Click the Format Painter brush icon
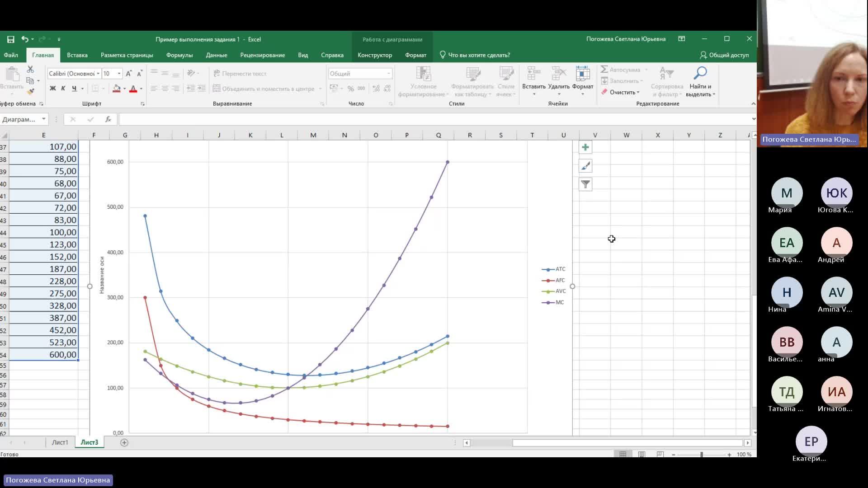Image resolution: width=868 pixels, height=488 pixels. [x=30, y=92]
